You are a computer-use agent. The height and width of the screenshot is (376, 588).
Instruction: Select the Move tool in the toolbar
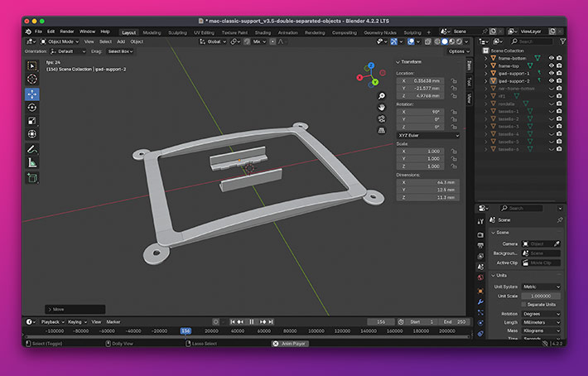[32, 94]
